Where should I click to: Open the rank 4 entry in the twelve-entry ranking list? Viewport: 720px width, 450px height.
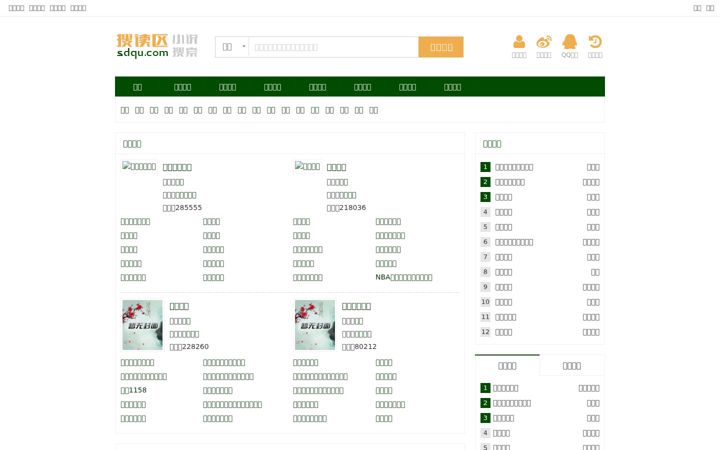click(503, 212)
